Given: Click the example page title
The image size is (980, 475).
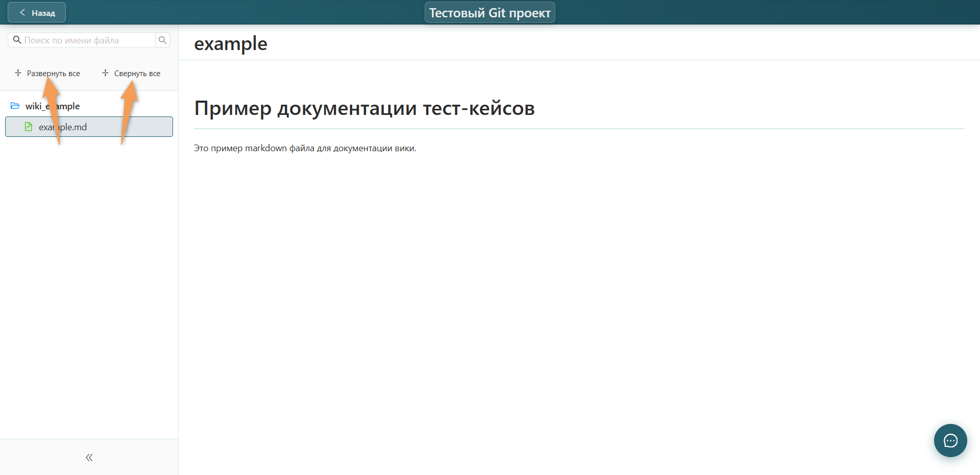Looking at the screenshot, I should point(231,43).
